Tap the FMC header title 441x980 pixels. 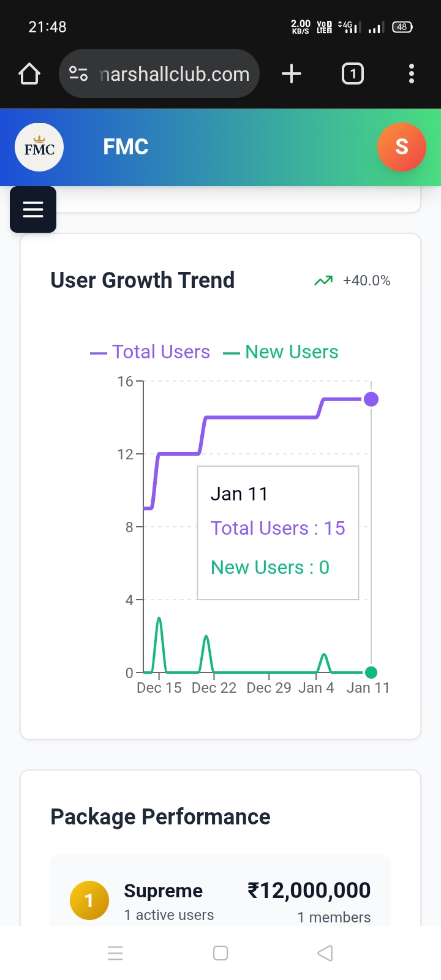coord(126,147)
